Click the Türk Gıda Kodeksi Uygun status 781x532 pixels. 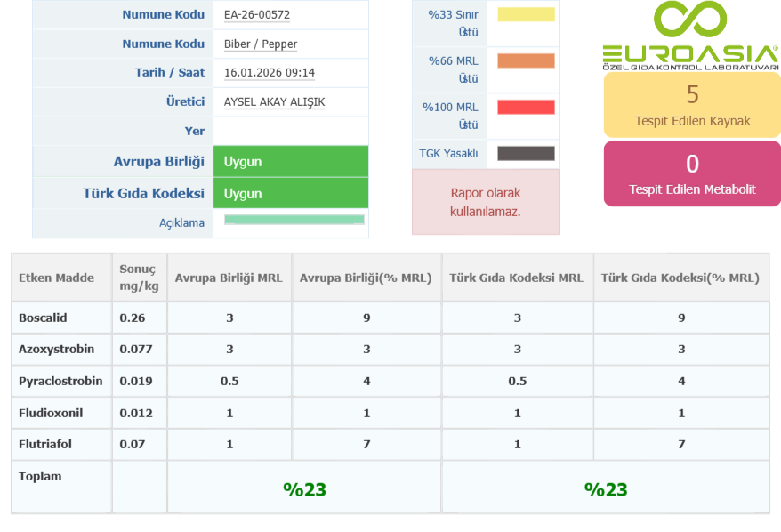pyautogui.click(x=290, y=193)
